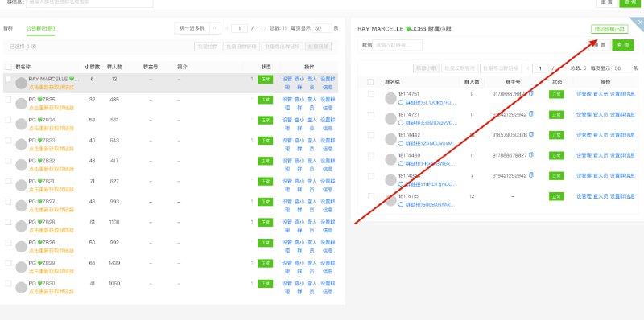
Task: Open 查小群 for RAY MARCELLE row
Action: point(299,83)
